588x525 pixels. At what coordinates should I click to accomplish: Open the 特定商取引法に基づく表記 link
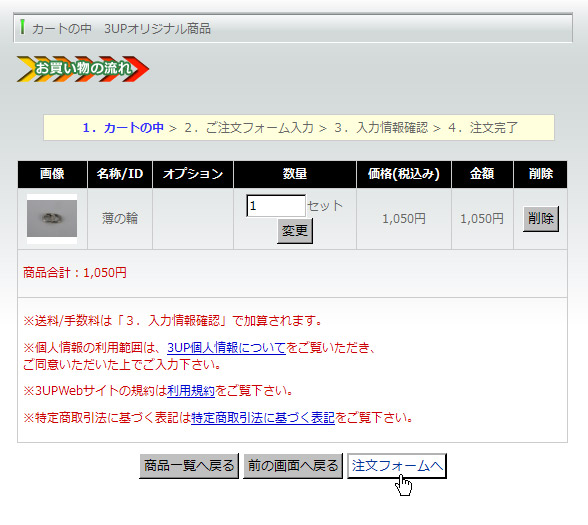262,418
